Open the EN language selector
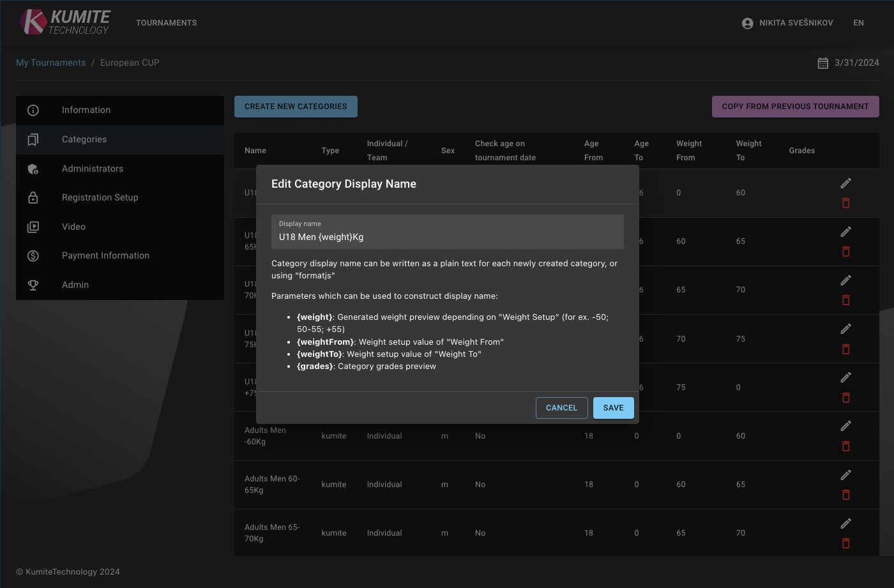The width and height of the screenshot is (894, 588). tap(858, 23)
